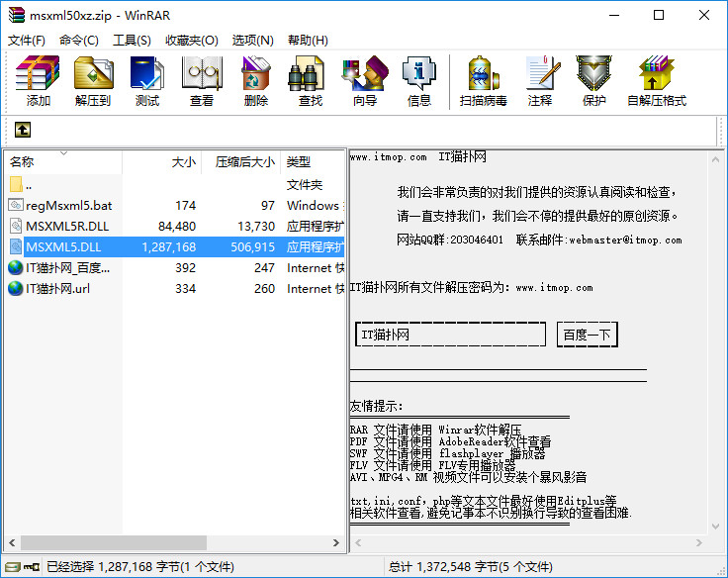Click the key icon in status bar

32,567
